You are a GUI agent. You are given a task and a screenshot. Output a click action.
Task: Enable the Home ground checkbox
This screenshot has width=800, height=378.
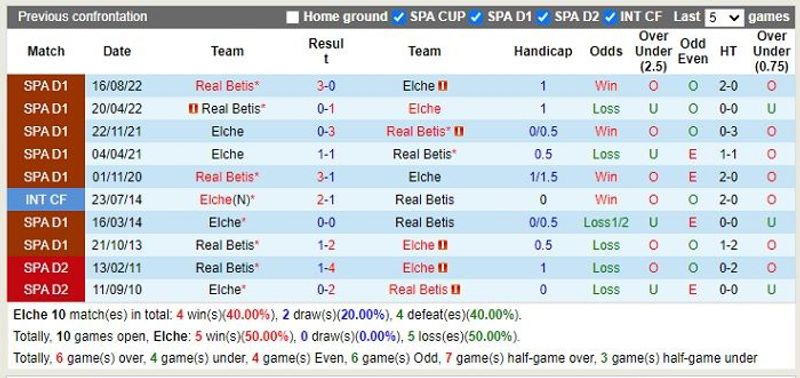(x=292, y=17)
